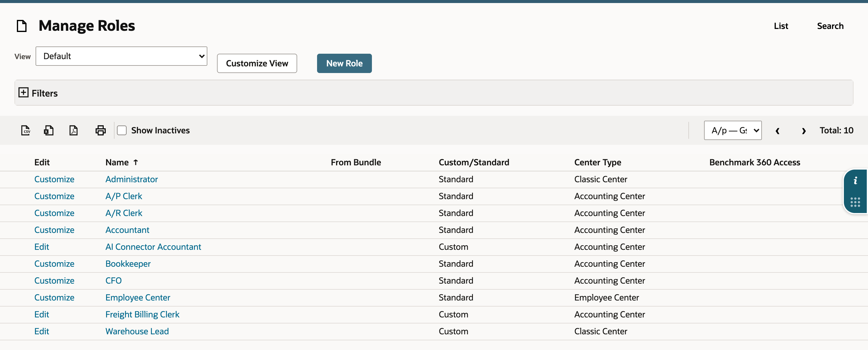Open the info help side icon

855,181
